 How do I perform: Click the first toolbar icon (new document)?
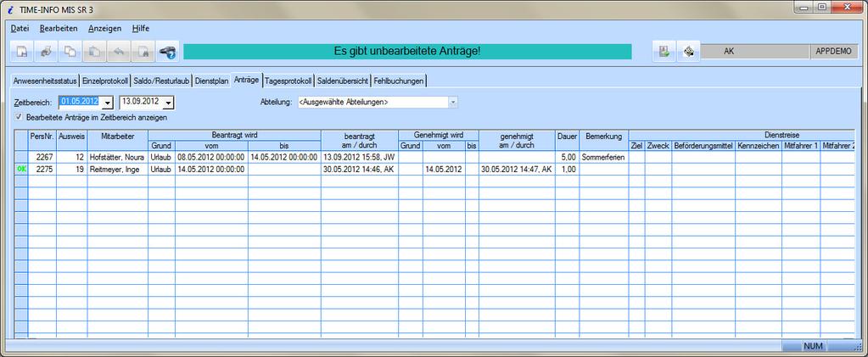(x=21, y=52)
